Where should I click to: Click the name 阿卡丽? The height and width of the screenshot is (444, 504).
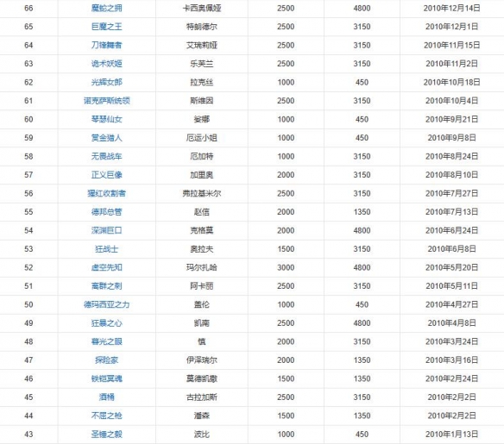click(x=202, y=286)
